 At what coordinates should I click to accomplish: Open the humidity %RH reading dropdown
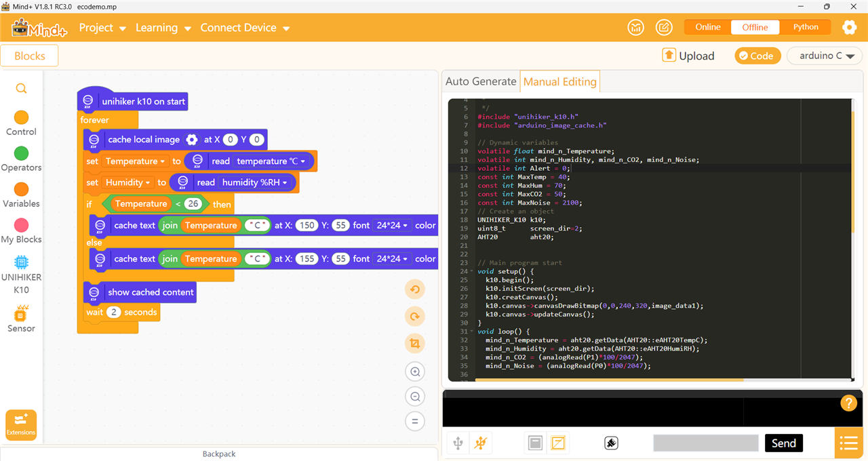[x=255, y=182]
